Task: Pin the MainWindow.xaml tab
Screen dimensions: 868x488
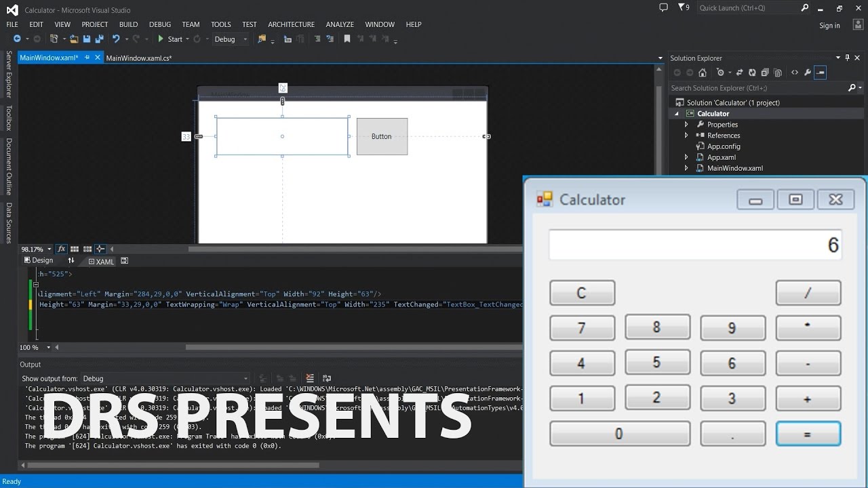Action: (87, 58)
